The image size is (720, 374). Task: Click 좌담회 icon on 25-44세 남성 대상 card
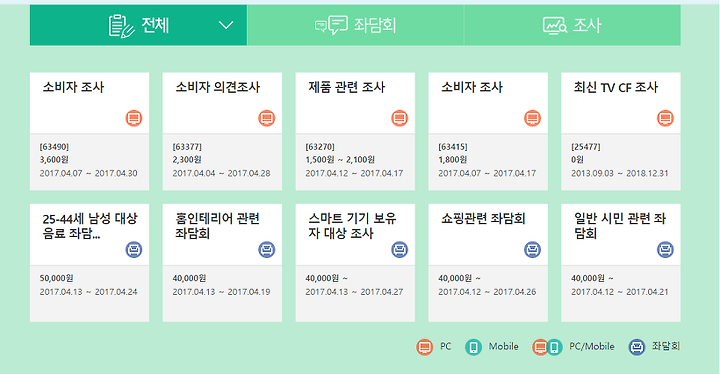(134, 249)
